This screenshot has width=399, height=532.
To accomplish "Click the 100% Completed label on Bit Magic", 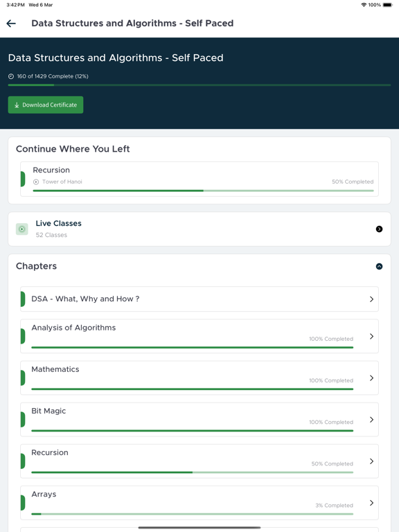I will (x=331, y=422).
